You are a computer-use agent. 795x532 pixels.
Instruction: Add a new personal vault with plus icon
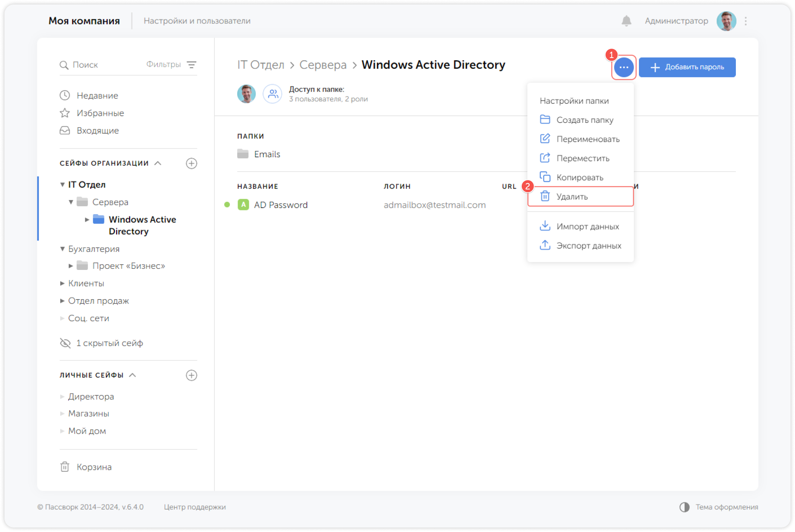click(x=192, y=375)
